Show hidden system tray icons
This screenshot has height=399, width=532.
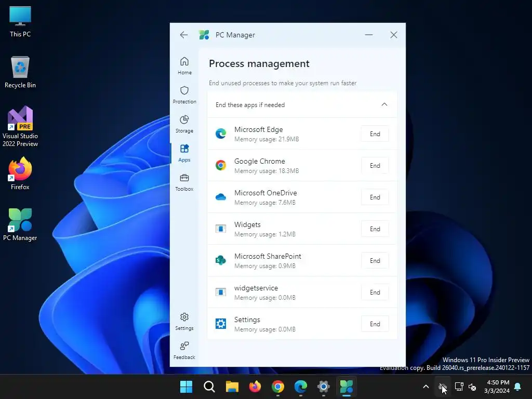[426, 387]
